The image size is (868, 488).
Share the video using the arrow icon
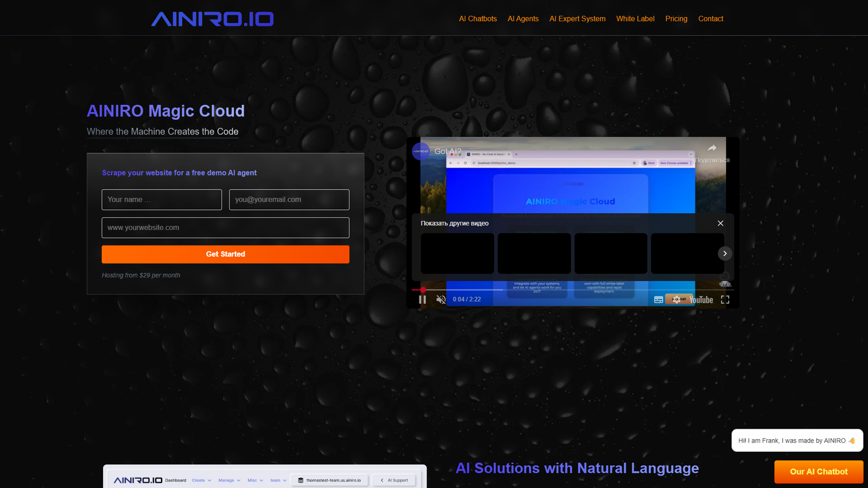pos(712,148)
